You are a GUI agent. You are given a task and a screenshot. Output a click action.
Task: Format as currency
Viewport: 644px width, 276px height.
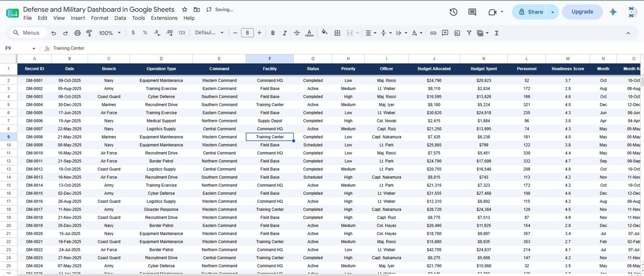pos(133,33)
